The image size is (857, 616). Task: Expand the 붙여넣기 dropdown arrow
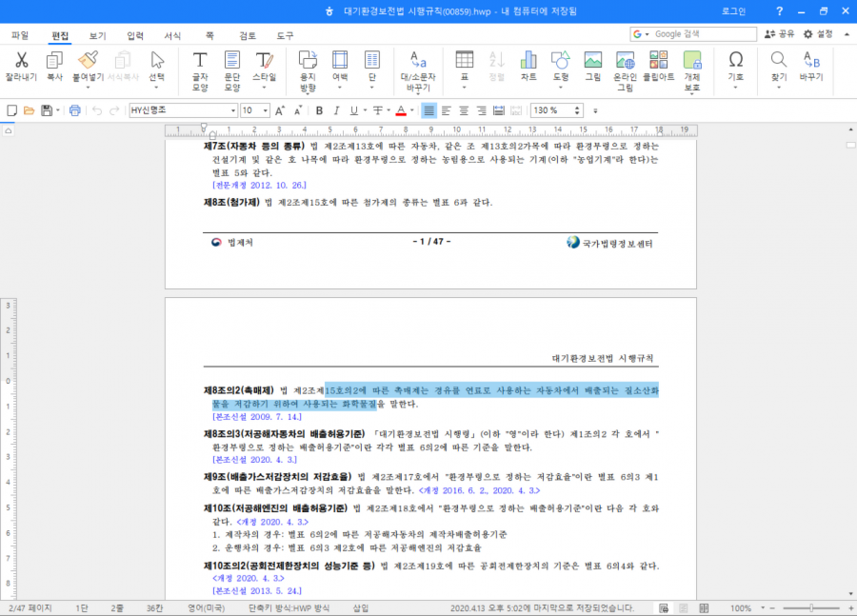click(x=88, y=88)
